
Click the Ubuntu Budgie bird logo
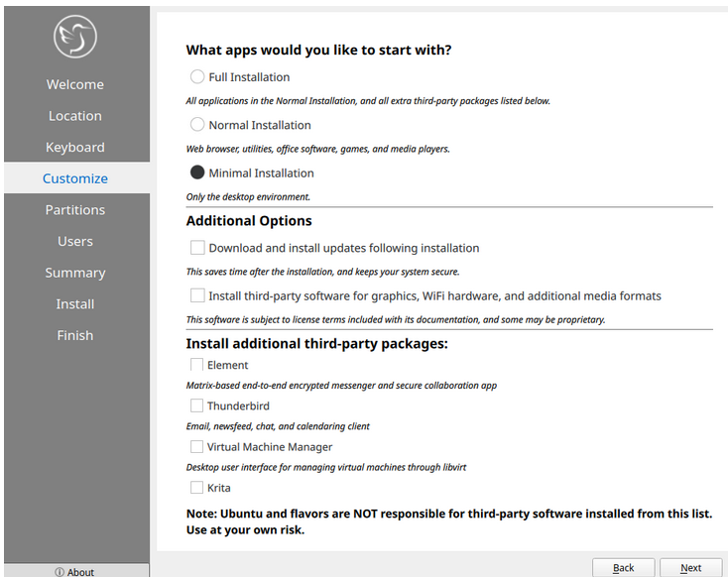click(75, 37)
